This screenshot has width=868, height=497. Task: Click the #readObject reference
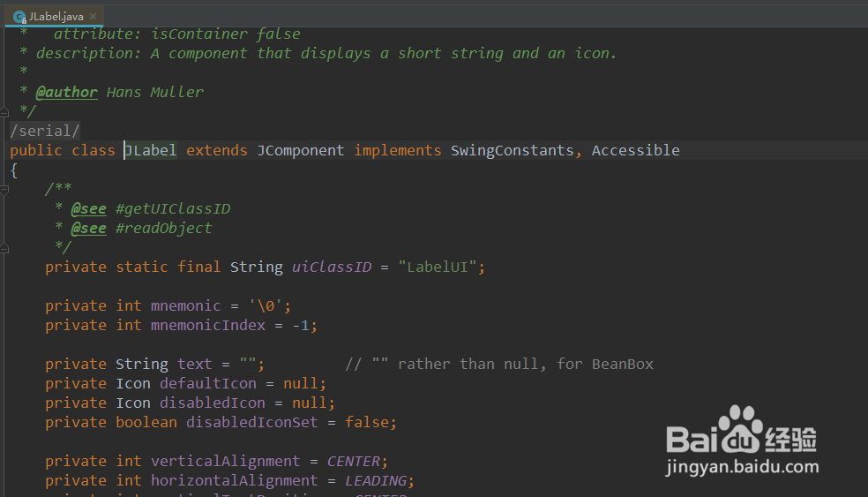pyautogui.click(x=164, y=229)
